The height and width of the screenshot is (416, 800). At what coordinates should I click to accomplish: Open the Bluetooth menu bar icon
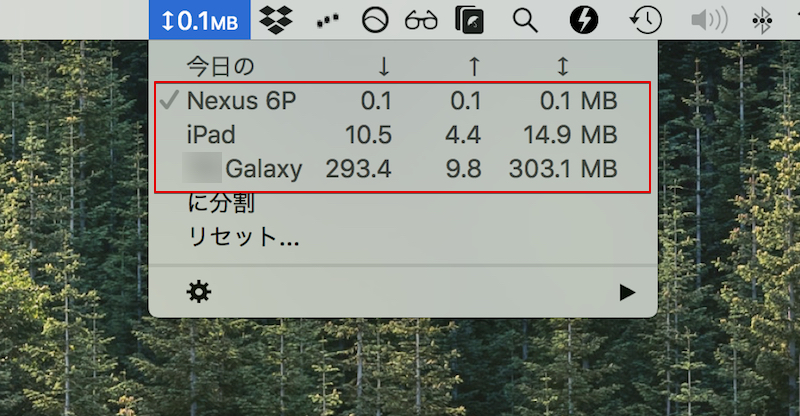(x=762, y=20)
